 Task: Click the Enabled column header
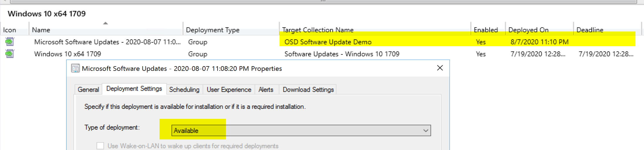[x=486, y=30]
